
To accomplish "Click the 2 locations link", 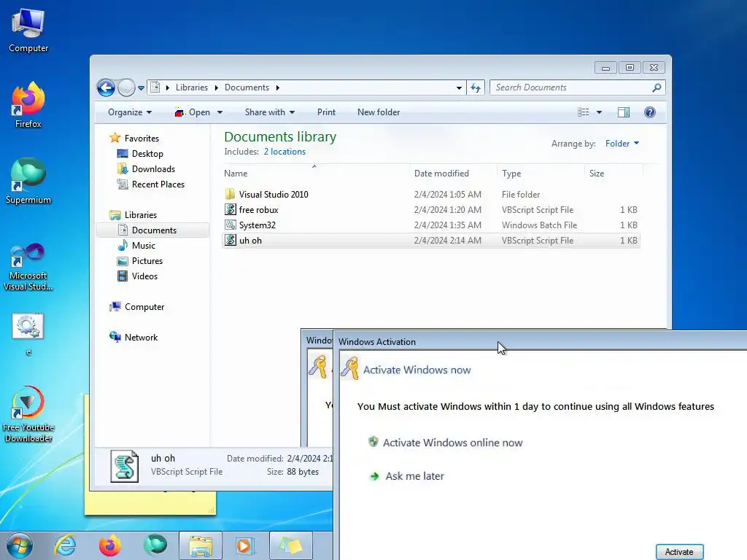I will coord(285,152).
